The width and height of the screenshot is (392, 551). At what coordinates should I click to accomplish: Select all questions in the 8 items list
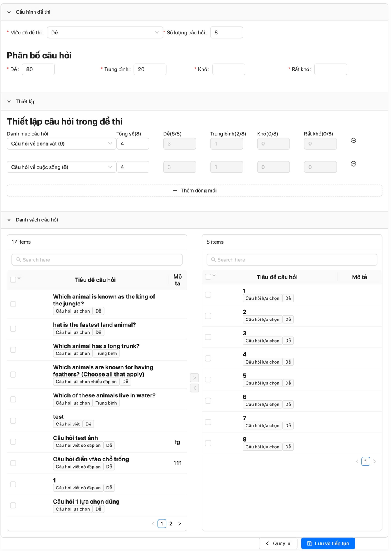208,277
